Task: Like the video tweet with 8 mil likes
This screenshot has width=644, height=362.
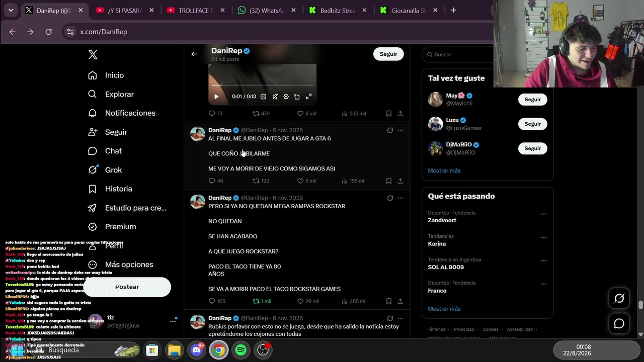Action: tap(306, 114)
